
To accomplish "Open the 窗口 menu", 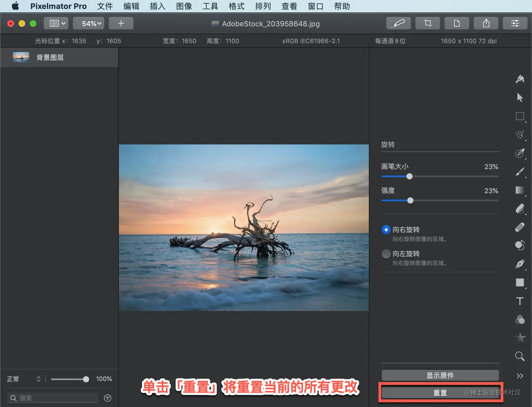I will 316,6.
